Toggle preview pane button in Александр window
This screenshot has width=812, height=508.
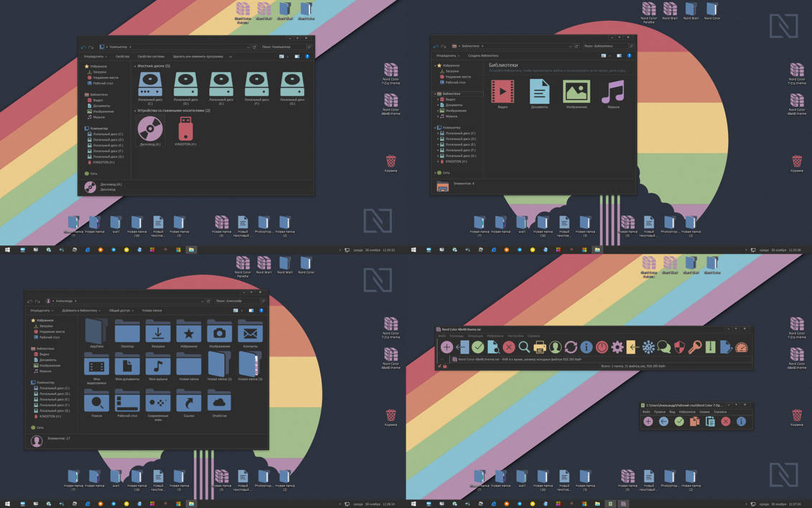pyautogui.click(x=251, y=310)
